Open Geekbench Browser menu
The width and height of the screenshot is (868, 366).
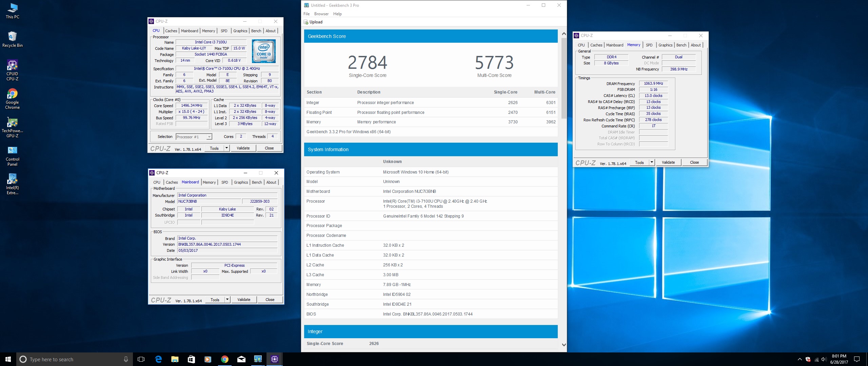(321, 14)
